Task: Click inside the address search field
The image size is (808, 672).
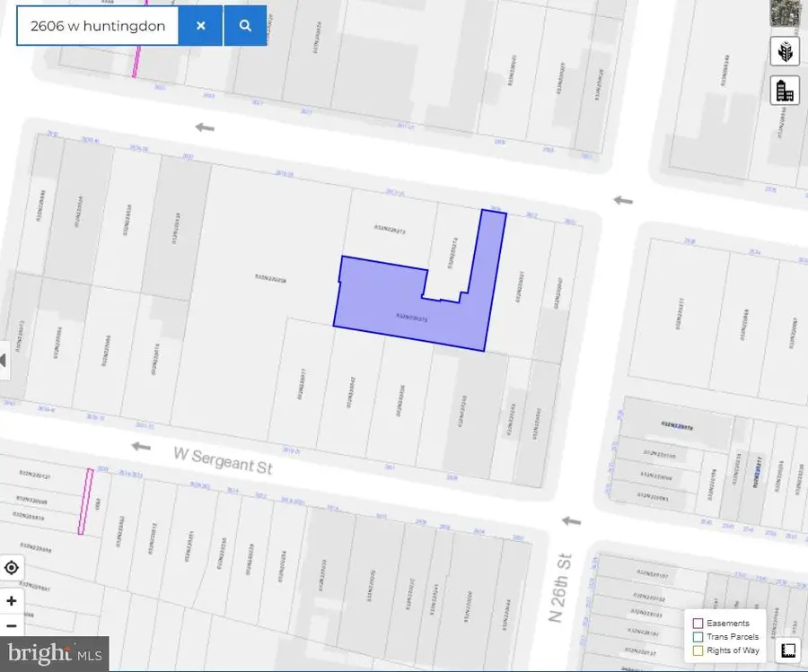Action: point(99,25)
